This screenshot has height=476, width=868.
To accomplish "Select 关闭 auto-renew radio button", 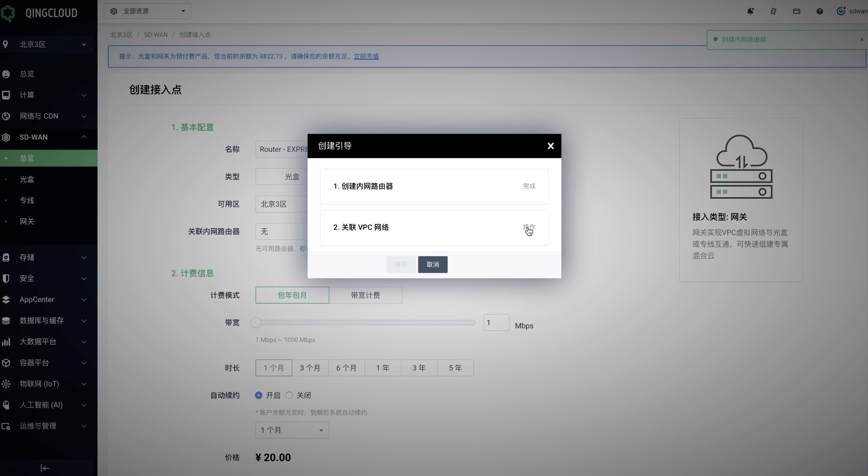I will 289,395.
